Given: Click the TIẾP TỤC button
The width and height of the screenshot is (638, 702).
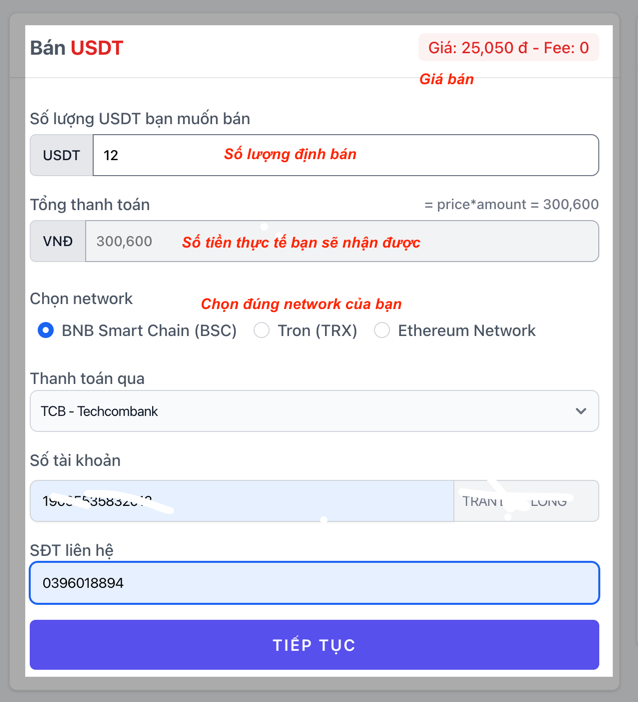Looking at the screenshot, I should tap(314, 645).
